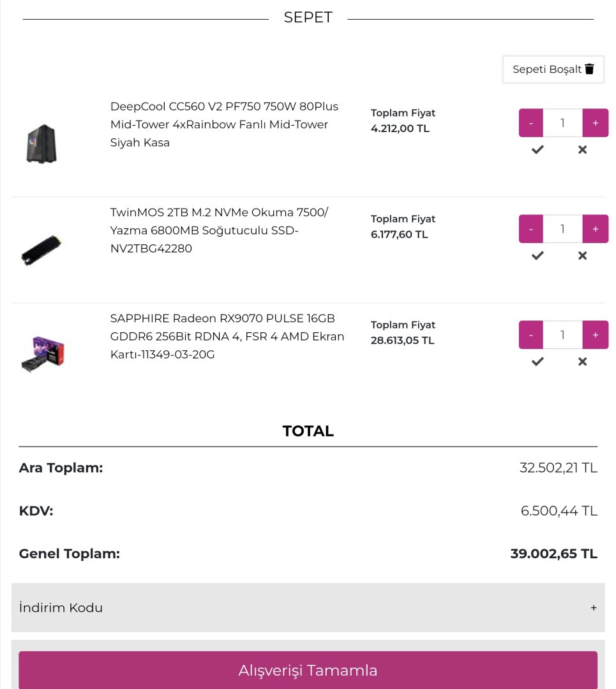Open TwinMOS 2TB M.2 NVMe product link
Viewport: 616px width, 689px height.
coord(219,230)
